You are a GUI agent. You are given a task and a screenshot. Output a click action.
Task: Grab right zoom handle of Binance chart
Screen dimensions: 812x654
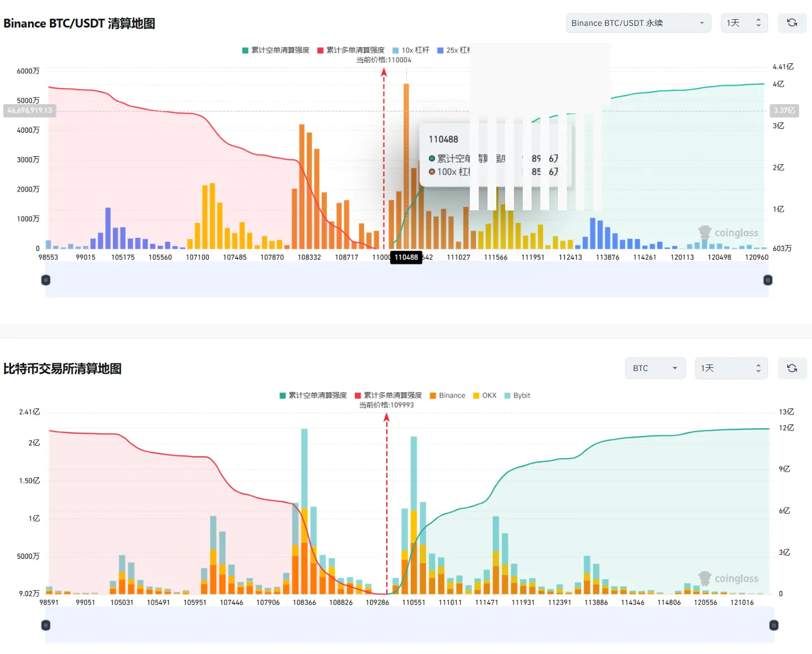click(x=768, y=280)
